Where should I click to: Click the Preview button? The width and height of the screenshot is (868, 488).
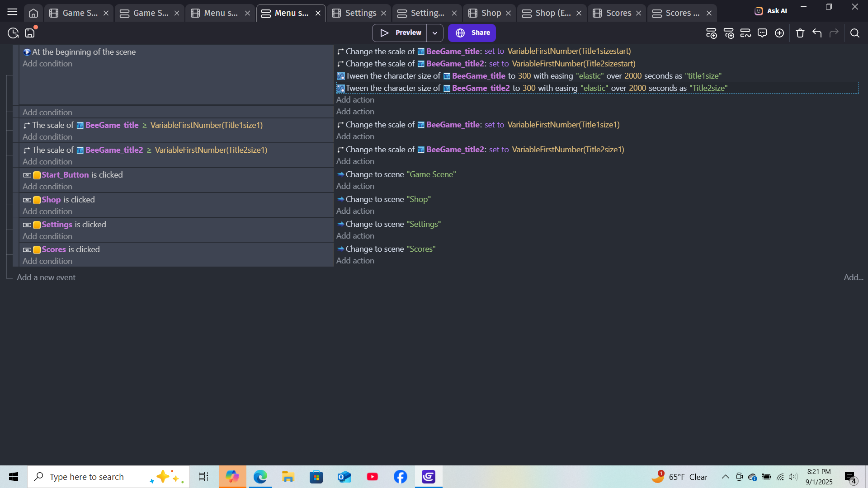[400, 33]
